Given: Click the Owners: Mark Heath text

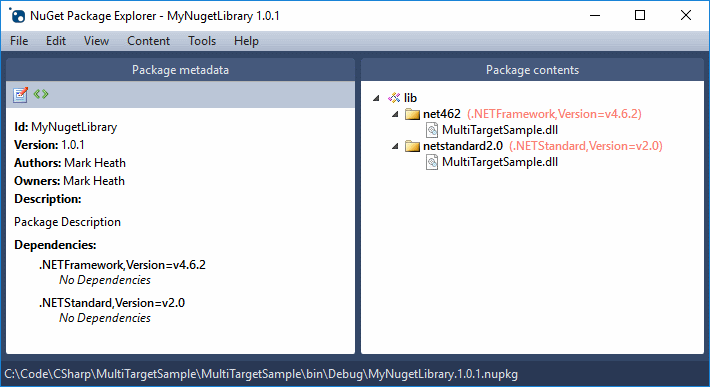Looking at the screenshot, I should (69, 181).
